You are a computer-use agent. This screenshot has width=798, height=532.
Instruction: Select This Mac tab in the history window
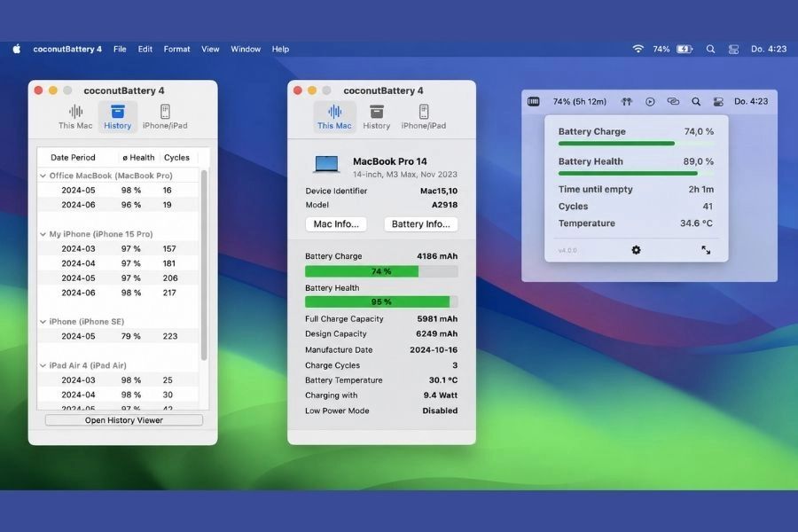point(75,116)
